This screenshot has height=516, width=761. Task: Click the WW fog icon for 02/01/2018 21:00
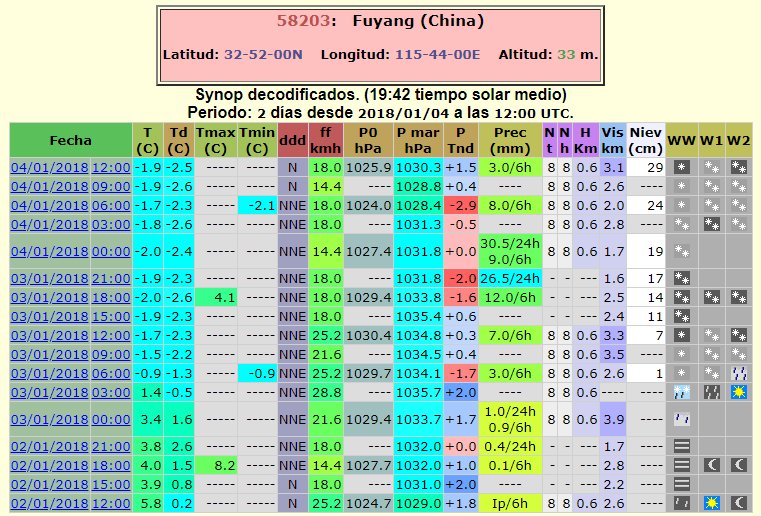681,445
